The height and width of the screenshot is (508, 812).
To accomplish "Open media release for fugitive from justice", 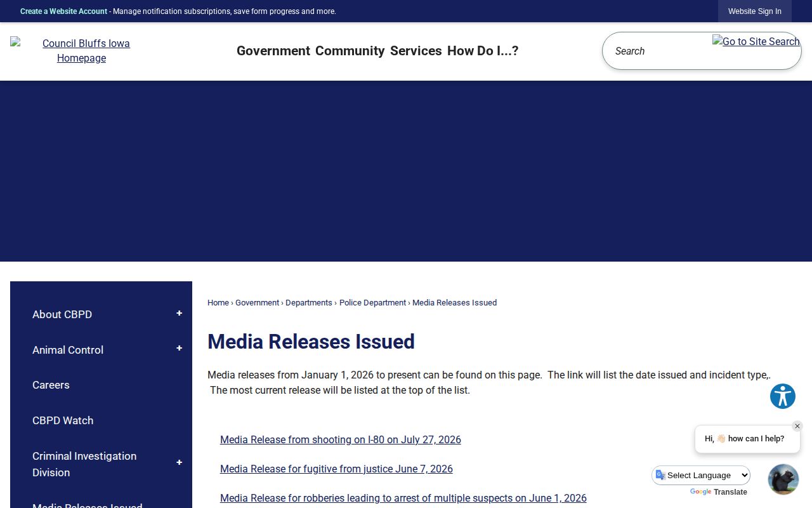I will pos(336,469).
